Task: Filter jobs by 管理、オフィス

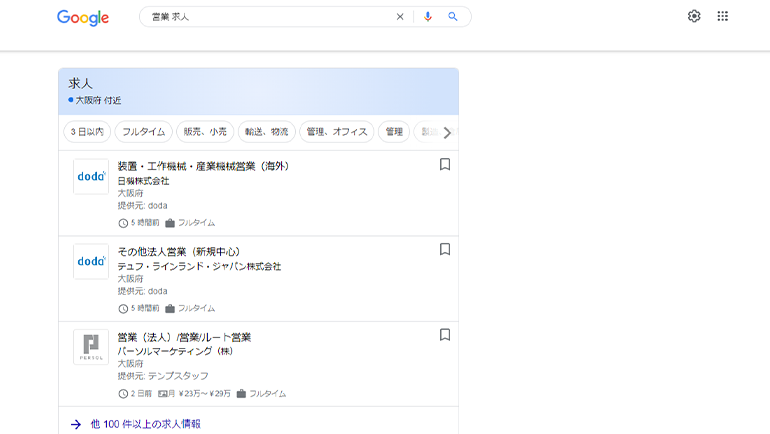Action: [336, 132]
